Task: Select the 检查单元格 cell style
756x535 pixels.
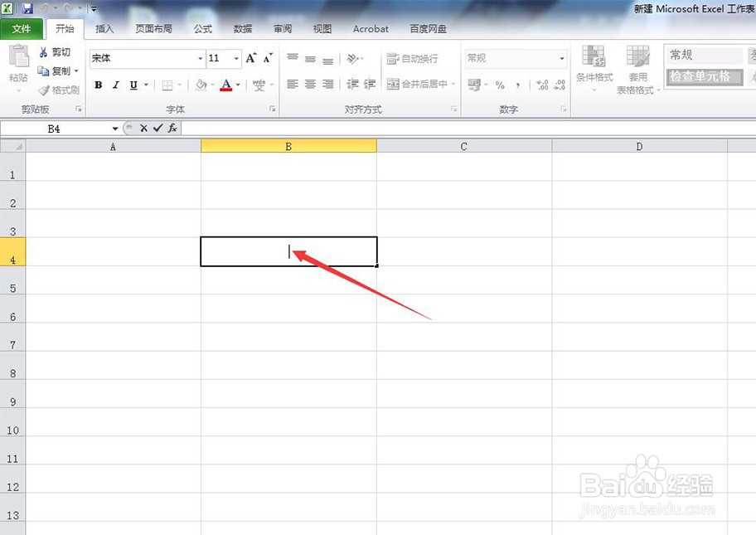Action: (705, 76)
